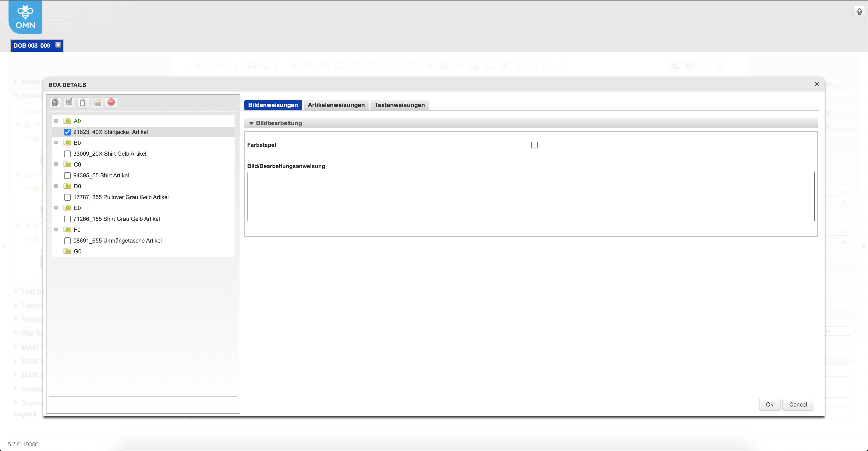Switch to the Artikelanweisungen tab

click(336, 105)
